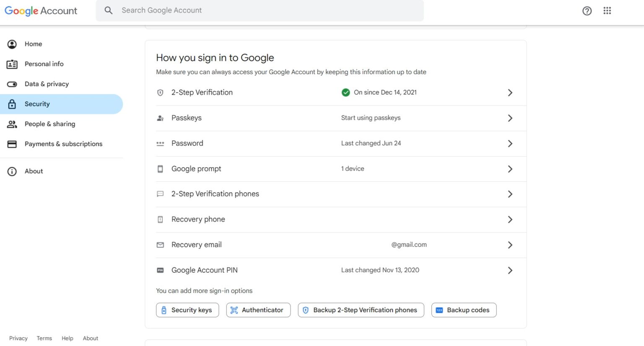The width and height of the screenshot is (644, 346).
Task: Expand the Recovery phone settings
Action: click(510, 219)
